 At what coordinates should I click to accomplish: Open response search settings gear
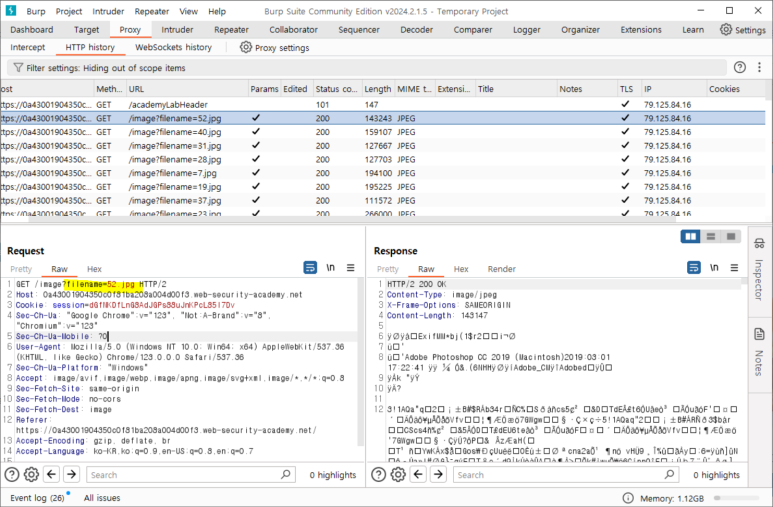click(398, 474)
